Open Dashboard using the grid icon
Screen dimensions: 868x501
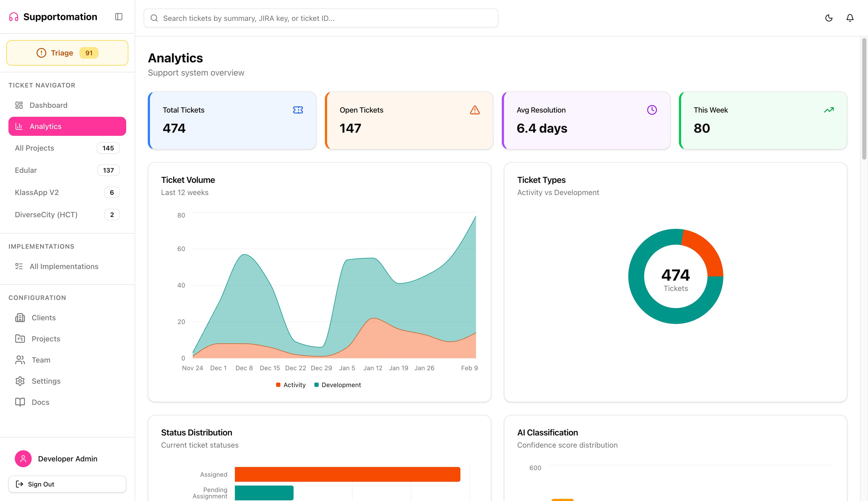(19, 105)
